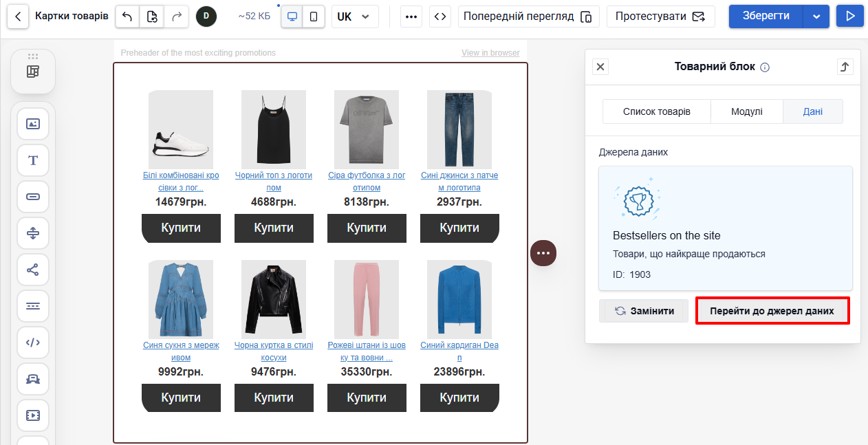Screen dimensions: 868x445
Task: Open link Синя сукня з мереживом
Action: 181,351
